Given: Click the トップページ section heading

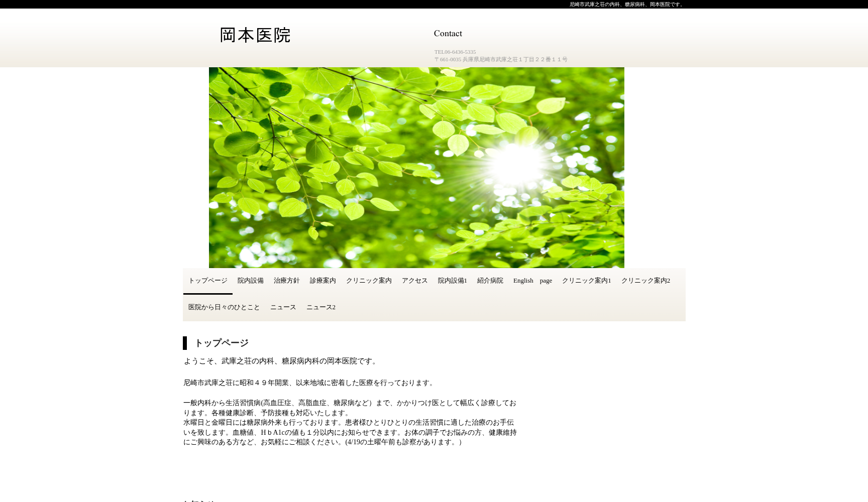Looking at the screenshot, I should (x=221, y=343).
